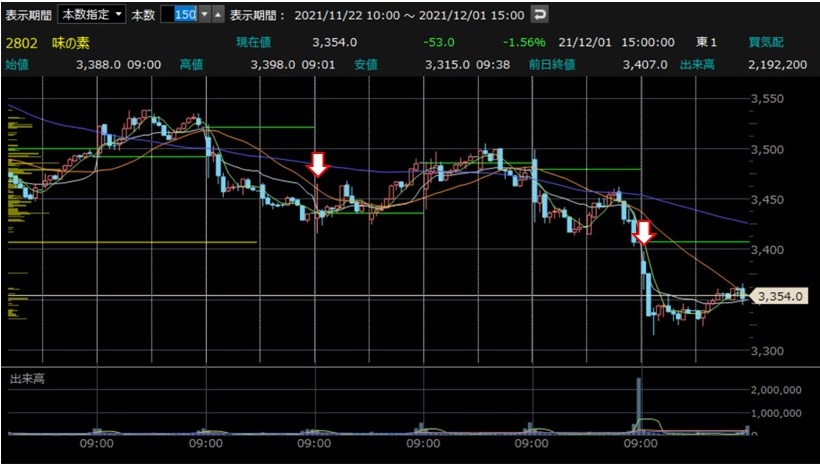Click the 3,500 price axis label

click(x=767, y=150)
